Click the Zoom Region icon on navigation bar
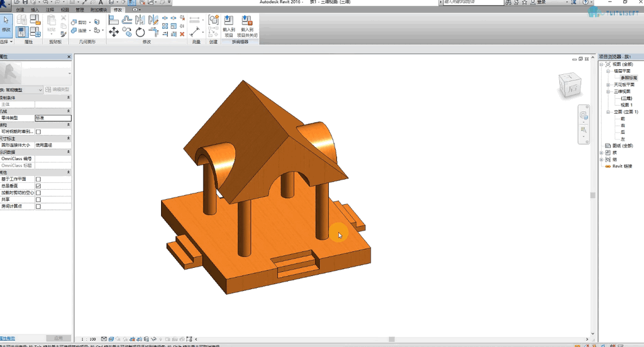 pos(584,130)
